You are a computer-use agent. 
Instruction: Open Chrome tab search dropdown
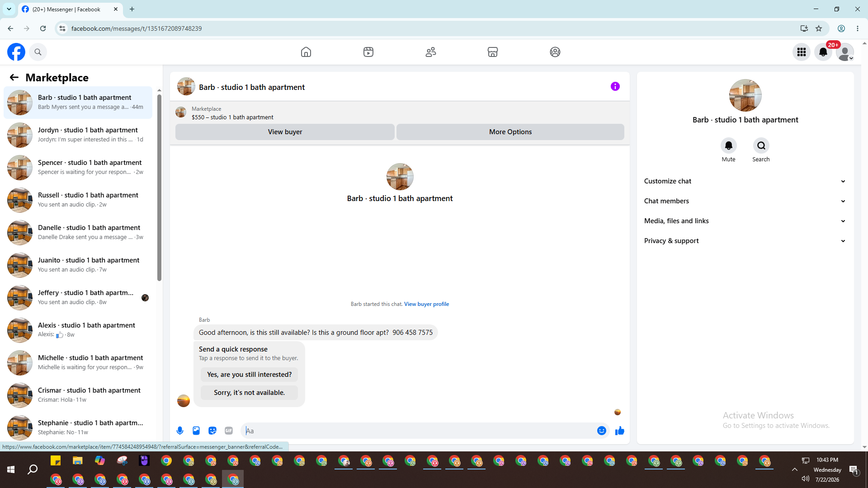click(9, 9)
